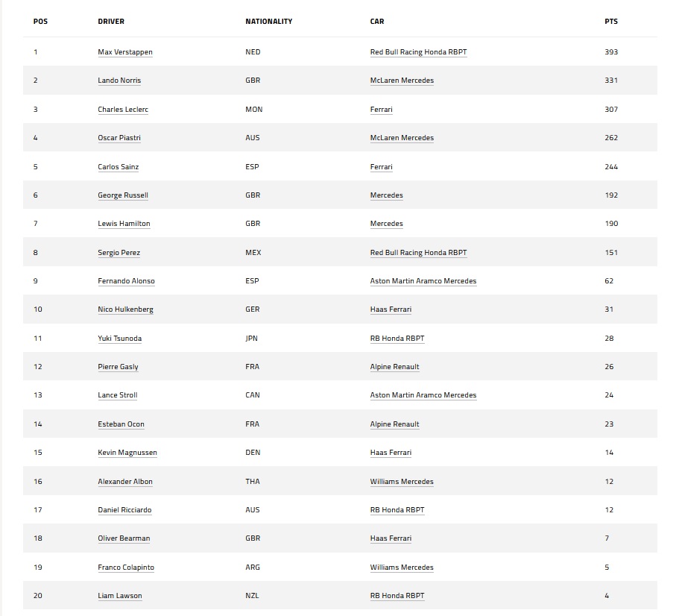Viewport: 676px width, 616px height.
Task: Select the Franco Colapinto driver link
Action: coord(126,568)
